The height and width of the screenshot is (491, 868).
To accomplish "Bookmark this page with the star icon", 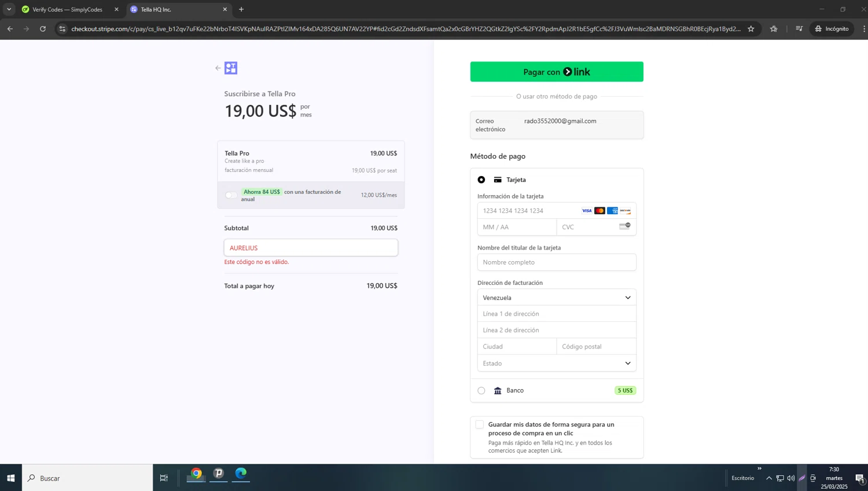I will pyautogui.click(x=751, y=28).
